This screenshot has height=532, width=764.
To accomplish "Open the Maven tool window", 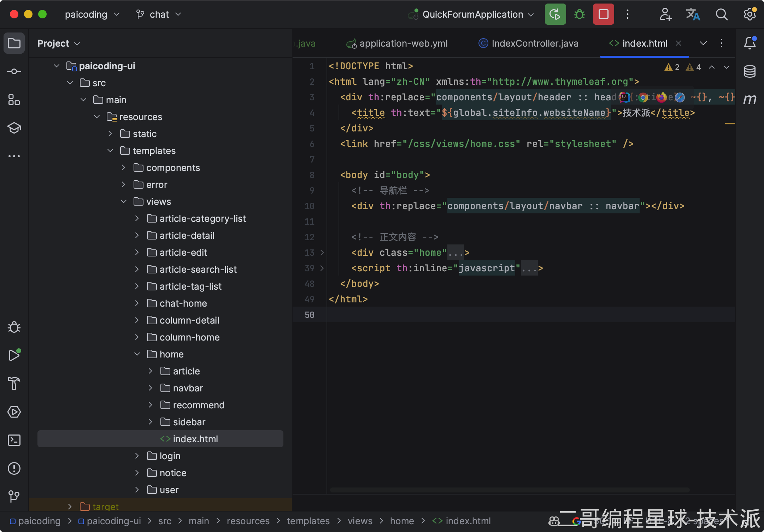I will click(x=750, y=100).
